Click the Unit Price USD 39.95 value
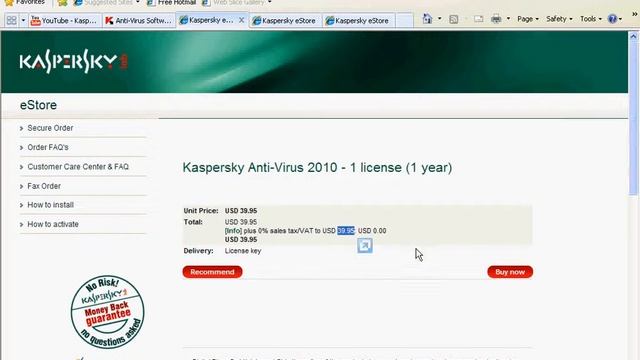The height and width of the screenshot is (360, 640). [241, 211]
